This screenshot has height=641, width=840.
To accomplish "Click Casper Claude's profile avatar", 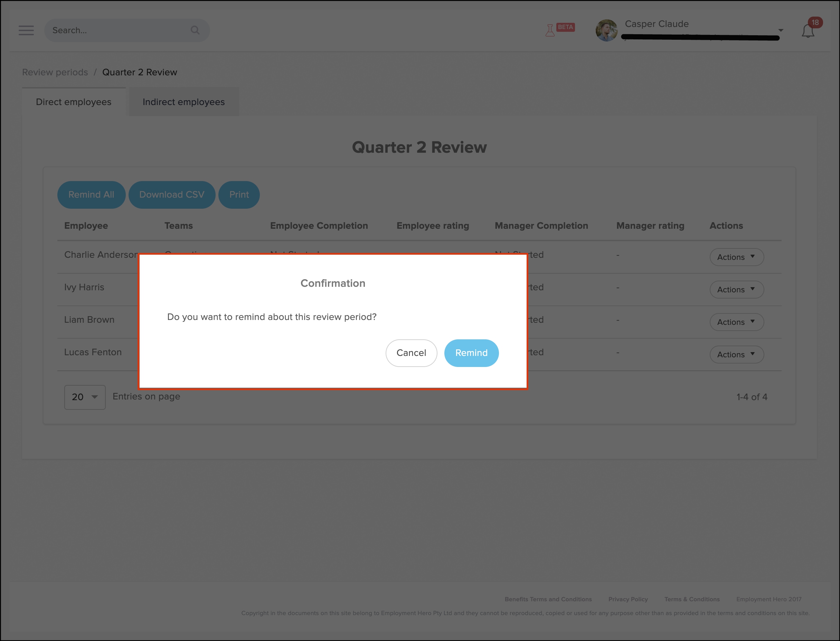I will click(606, 30).
